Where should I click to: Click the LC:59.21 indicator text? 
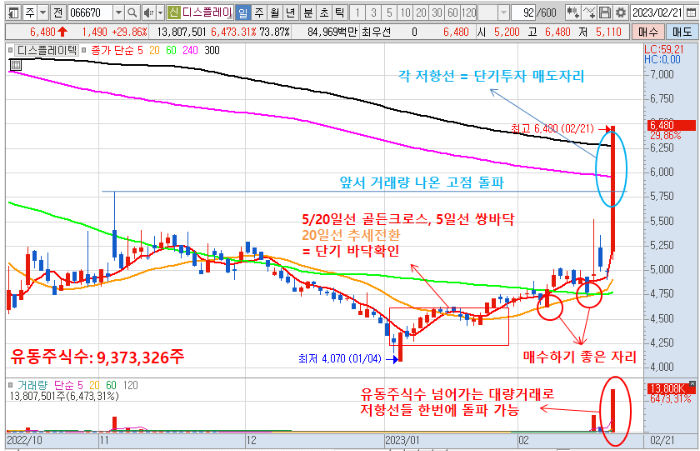[664, 50]
